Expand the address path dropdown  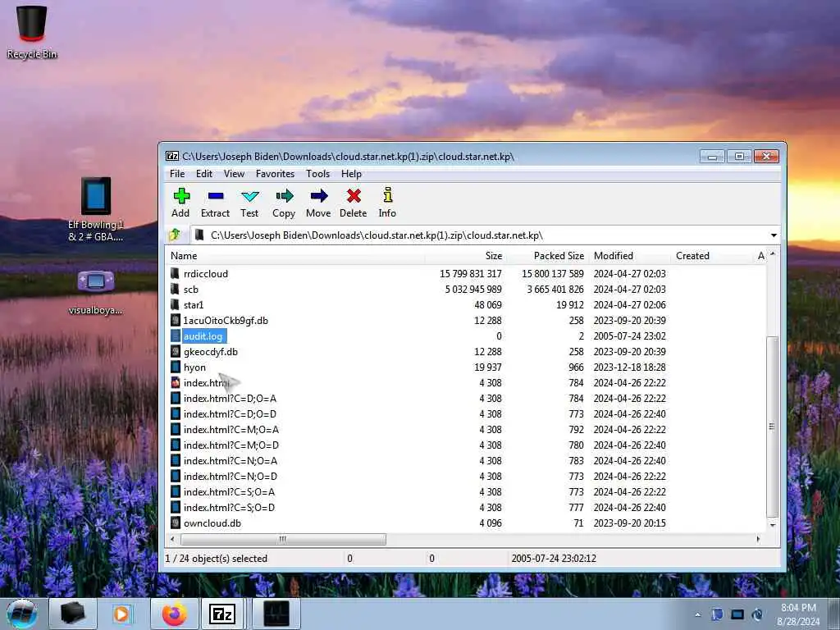[x=774, y=235]
